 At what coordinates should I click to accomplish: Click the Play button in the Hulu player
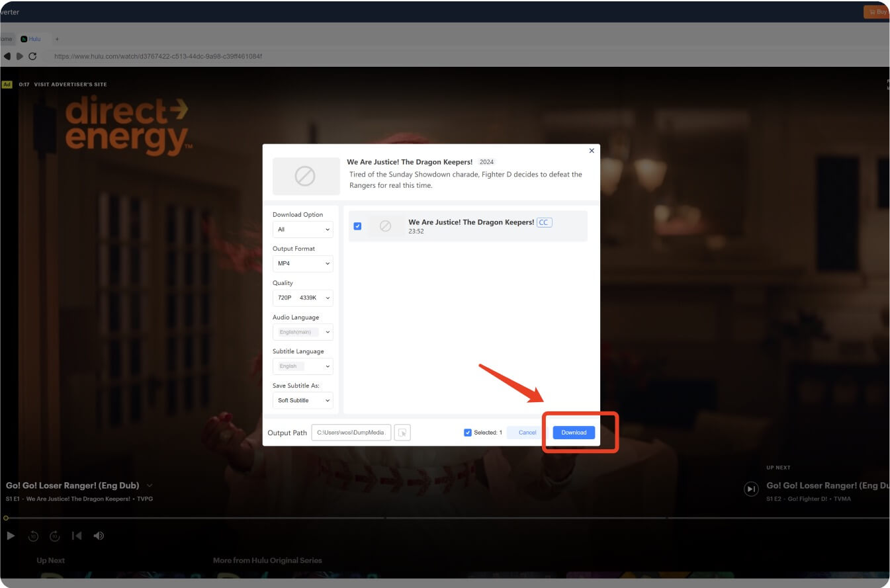pyautogui.click(x=11, y=536)
